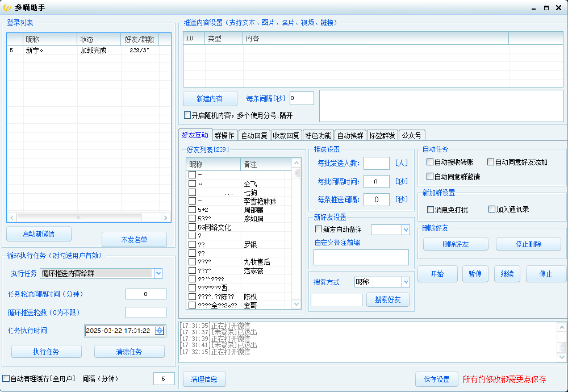Open the 执行任务 dropdown list
This screenshot has width=568, height=392.
[x=158, y=274]
